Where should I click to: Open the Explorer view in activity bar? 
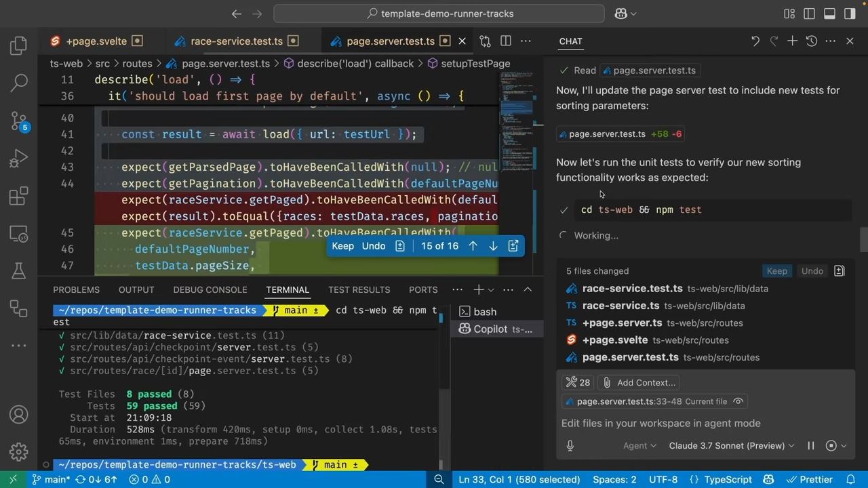click(x=18, y=45)
